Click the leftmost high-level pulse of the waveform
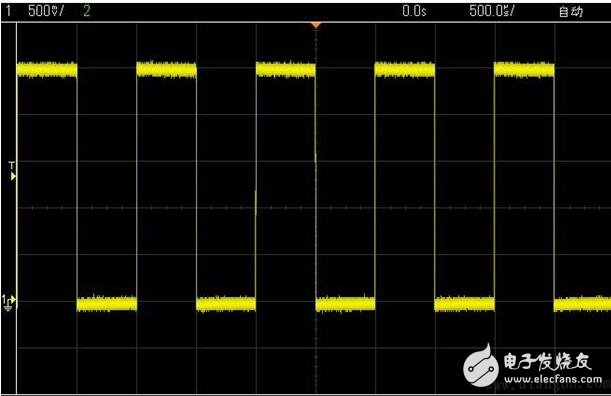This screenshot has width=611, height=396. 47,70
